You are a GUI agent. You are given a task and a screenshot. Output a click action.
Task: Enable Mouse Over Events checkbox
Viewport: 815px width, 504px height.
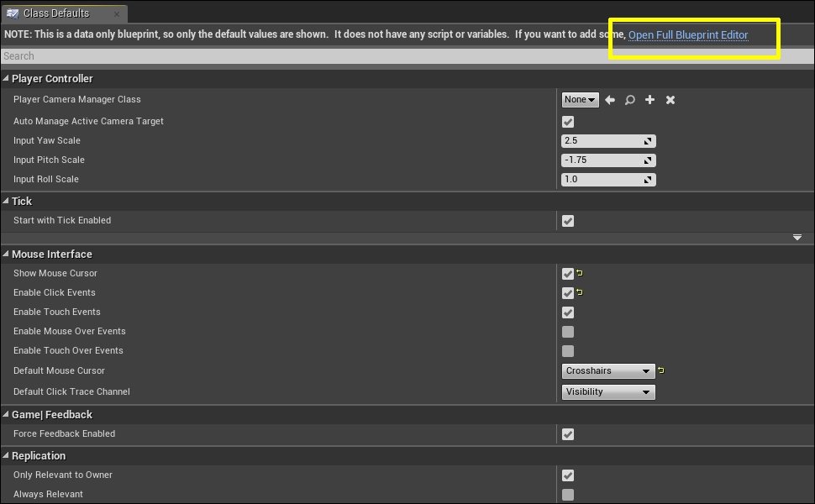coord(568,332)
